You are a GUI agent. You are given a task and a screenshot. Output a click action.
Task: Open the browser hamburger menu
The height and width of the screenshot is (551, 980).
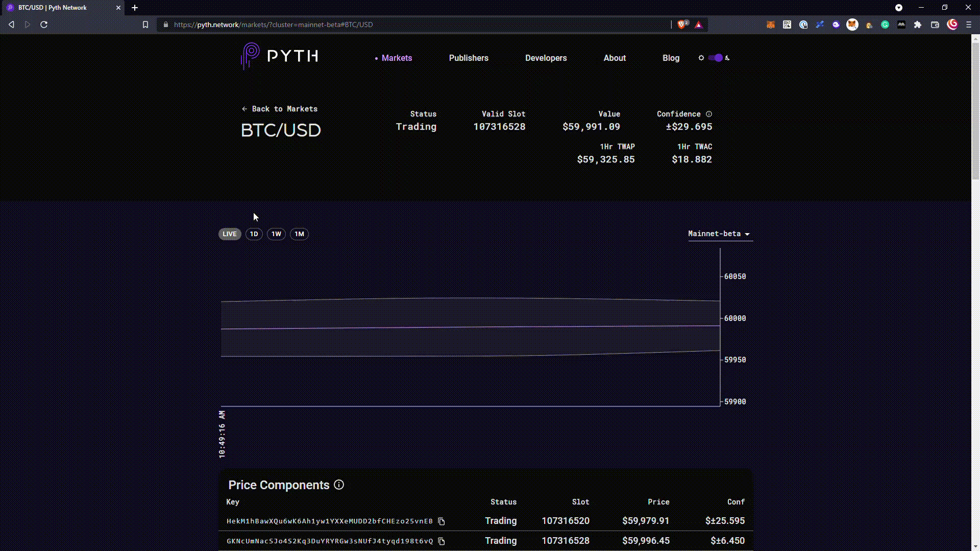pyautogui.click(x=969, y=24)
